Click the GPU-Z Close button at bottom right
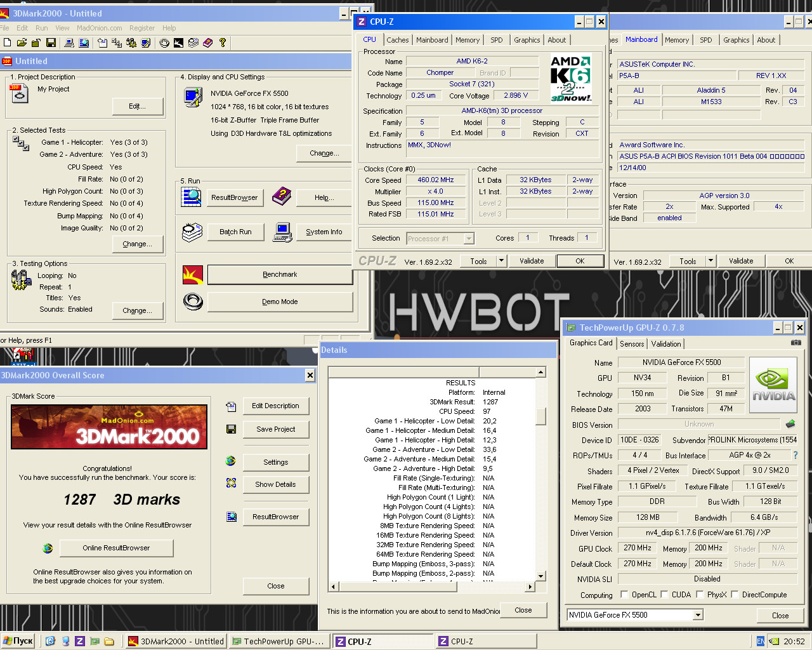This screenshot has height=650, width=812. [x=780, y=615]
